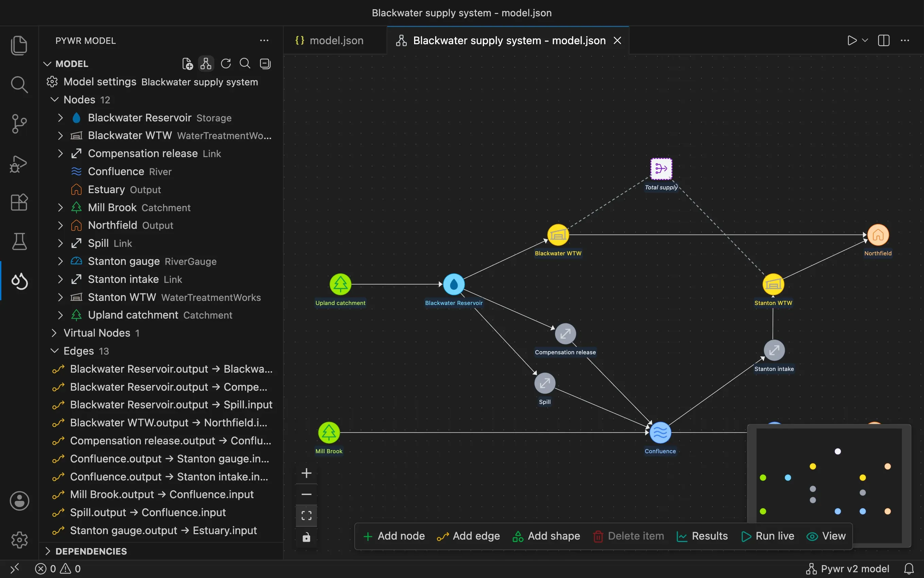Collapse the Nodes group
Image resolution: width=924 pixels, height=578 pixels.
[x=54, y=100]
